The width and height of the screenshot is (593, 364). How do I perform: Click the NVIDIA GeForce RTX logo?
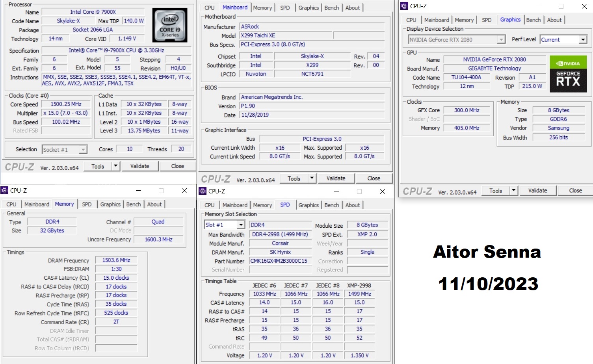point(568,74)
